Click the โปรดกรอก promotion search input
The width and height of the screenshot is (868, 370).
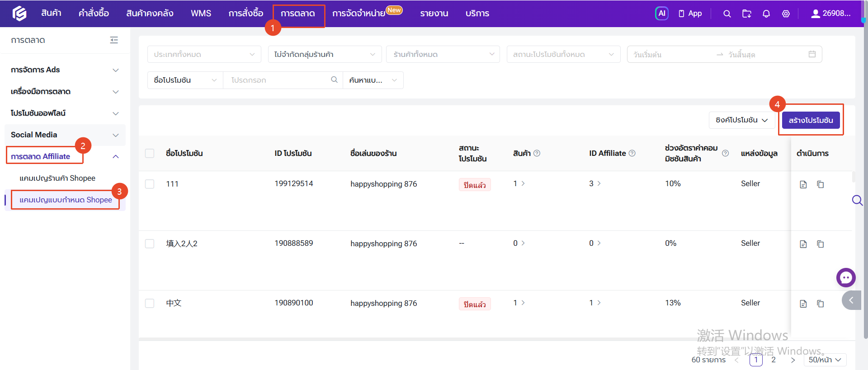[x=278, y=80]
